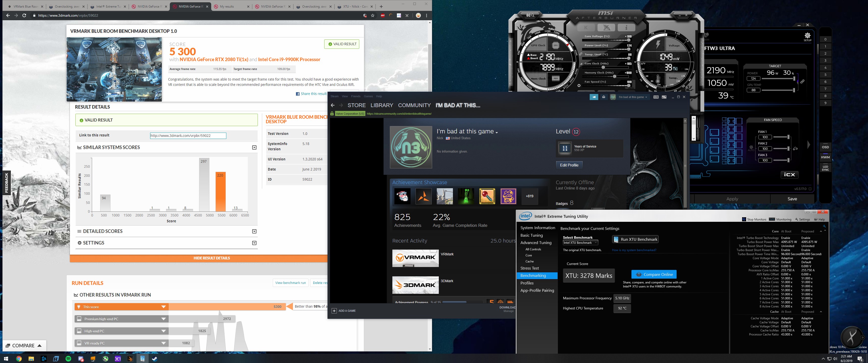This screenshot has width=868, height=363.
Task: Reload the Chrome page
Action: tap(24, 15)
